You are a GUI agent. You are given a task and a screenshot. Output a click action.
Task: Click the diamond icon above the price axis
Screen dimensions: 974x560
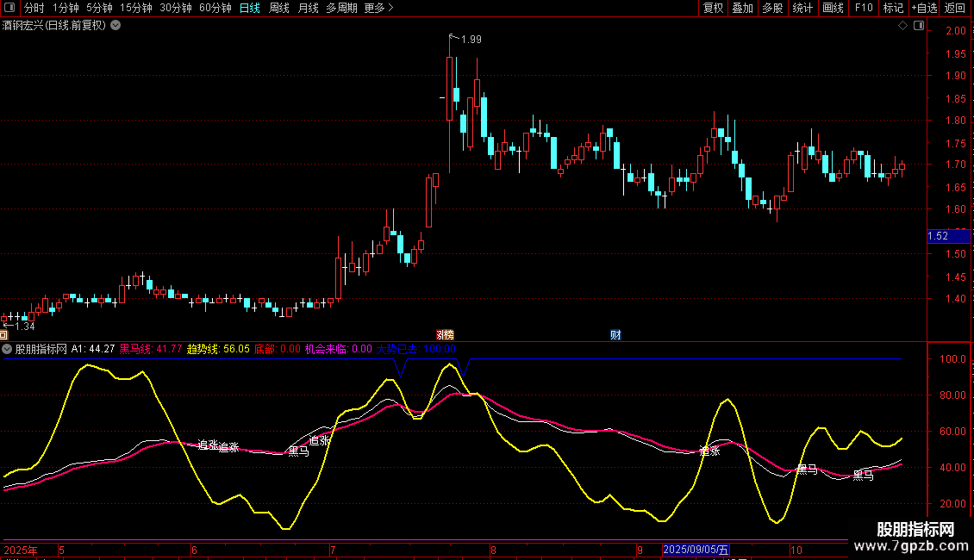[x=902, y=26]
